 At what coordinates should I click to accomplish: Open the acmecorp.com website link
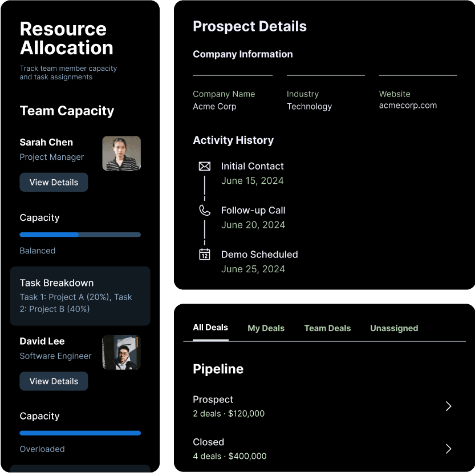(x=408, y=106)
